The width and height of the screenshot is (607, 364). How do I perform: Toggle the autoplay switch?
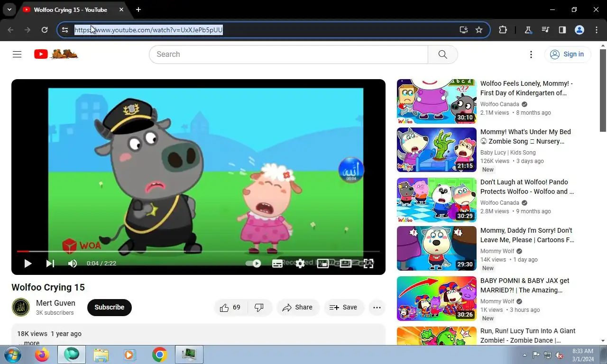point(253,264)
